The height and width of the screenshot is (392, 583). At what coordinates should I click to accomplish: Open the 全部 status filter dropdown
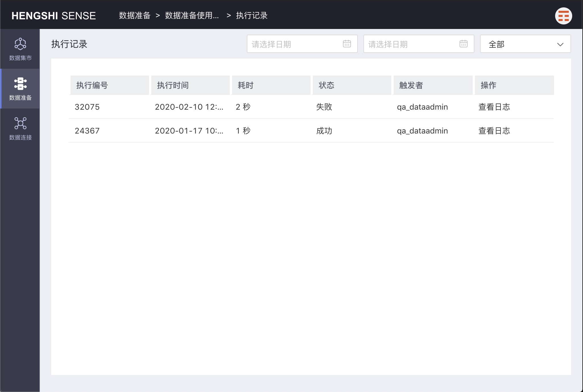click(525, 44)
